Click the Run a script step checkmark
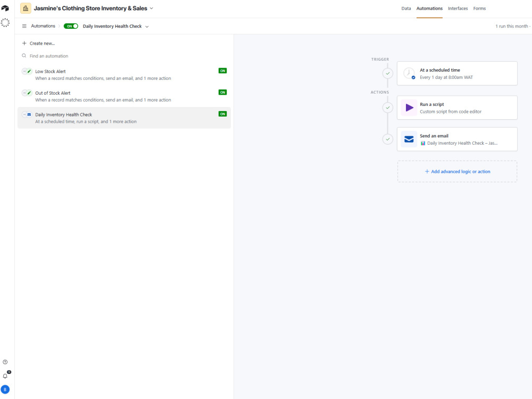Viewport: 532px width, 399px height. click(x=388, y=107)
